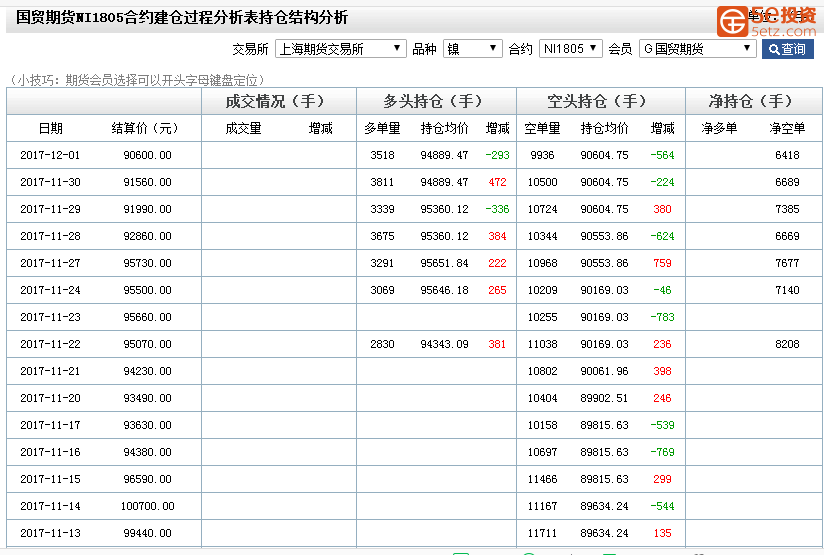
Task: Click net short value 7385
Action: point(787,209)
